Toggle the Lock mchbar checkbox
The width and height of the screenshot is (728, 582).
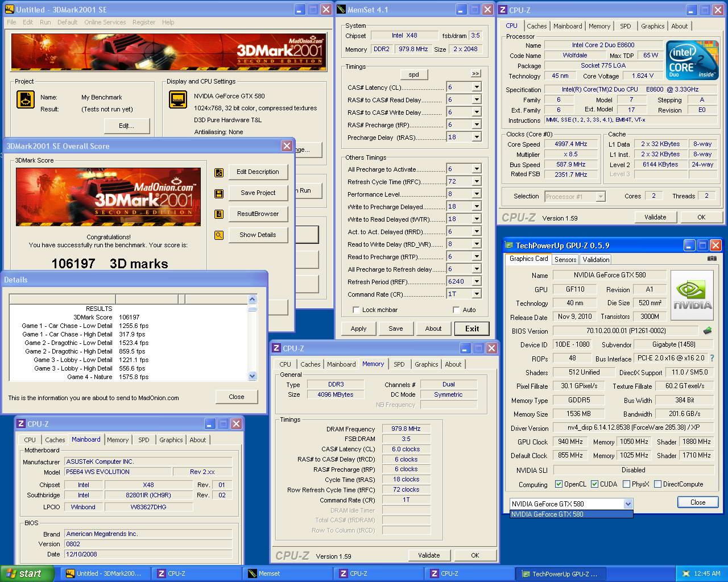click(356, 310)
